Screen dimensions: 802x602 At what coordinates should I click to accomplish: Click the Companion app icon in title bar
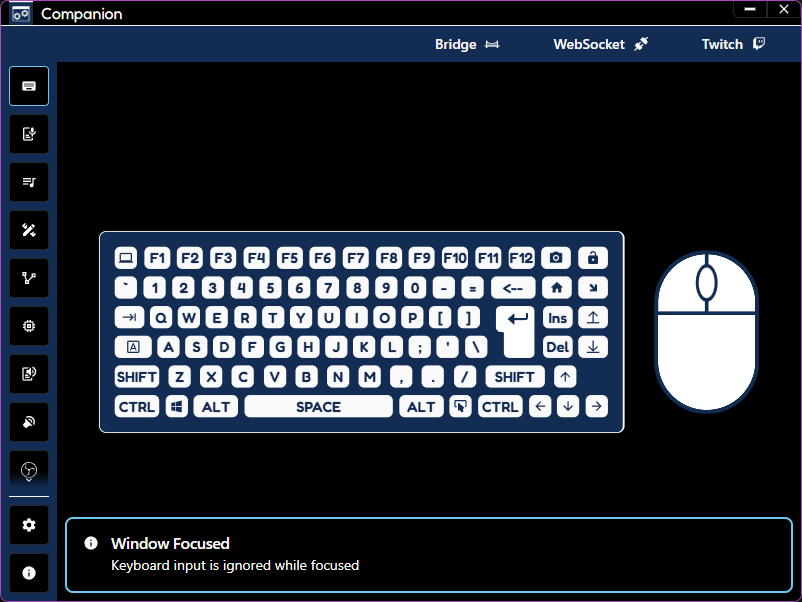[x=21, y=13]
